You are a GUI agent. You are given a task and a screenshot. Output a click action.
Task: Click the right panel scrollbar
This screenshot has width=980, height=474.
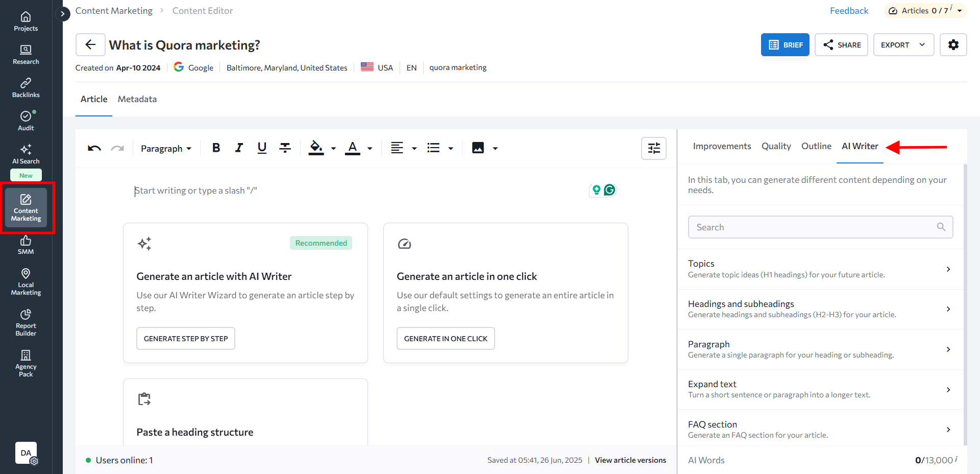[x=965, y=304]
